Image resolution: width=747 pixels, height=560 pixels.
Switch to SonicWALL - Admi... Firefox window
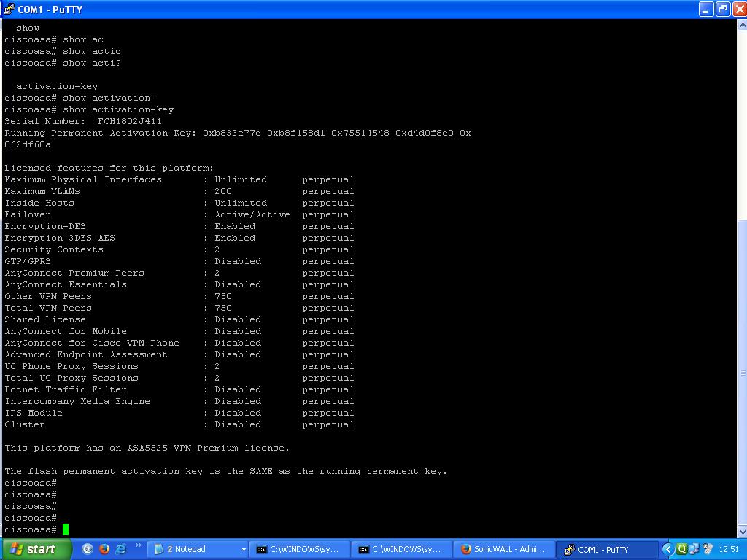coord(505,550)
